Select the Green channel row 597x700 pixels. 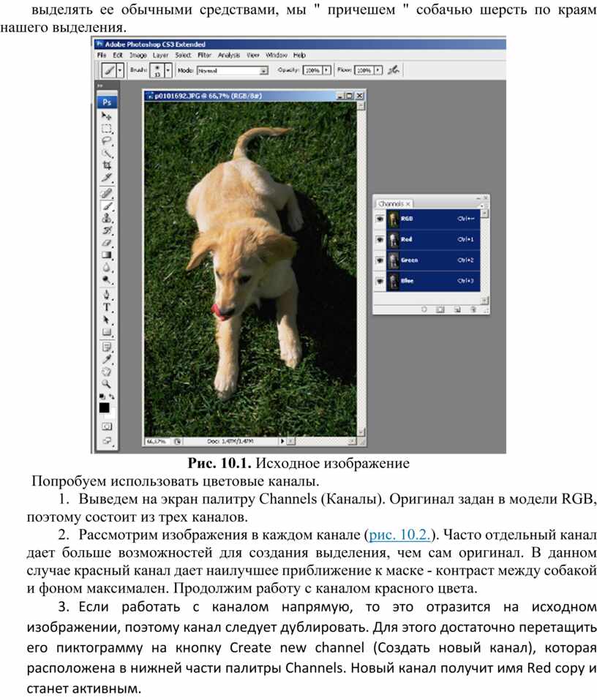pos(433,260)
